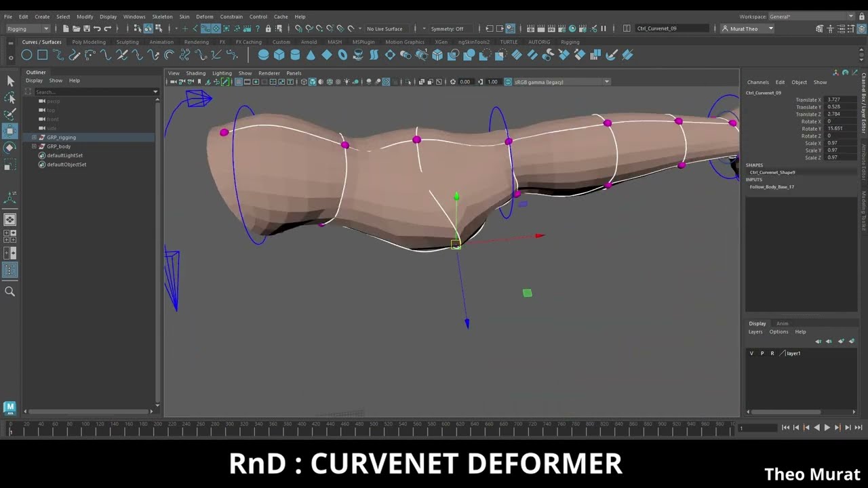Switch to the Poly Modeling shelf tab
The height and width of the screenshot is (488, 868).
(x=89, y=42)
